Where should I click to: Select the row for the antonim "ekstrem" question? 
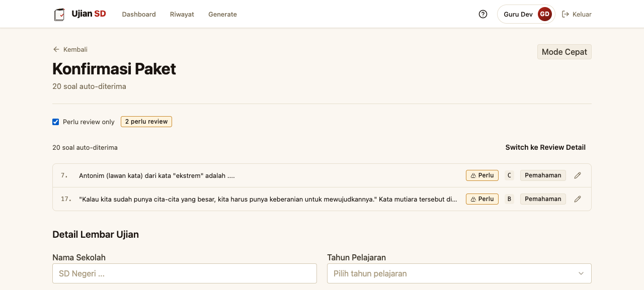coord(322,175)
